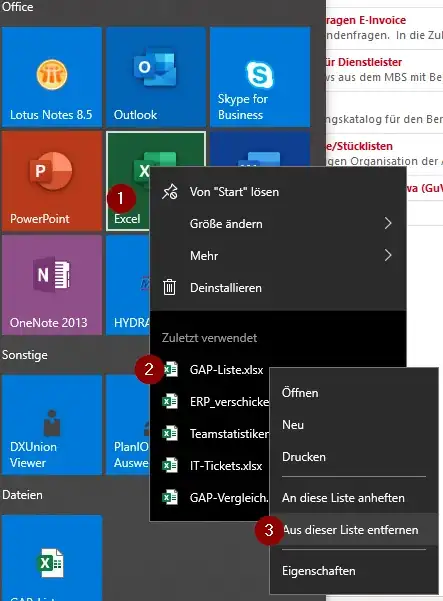Launch the Outlook tile
This screenshot has height=601, width=443.
156,77
